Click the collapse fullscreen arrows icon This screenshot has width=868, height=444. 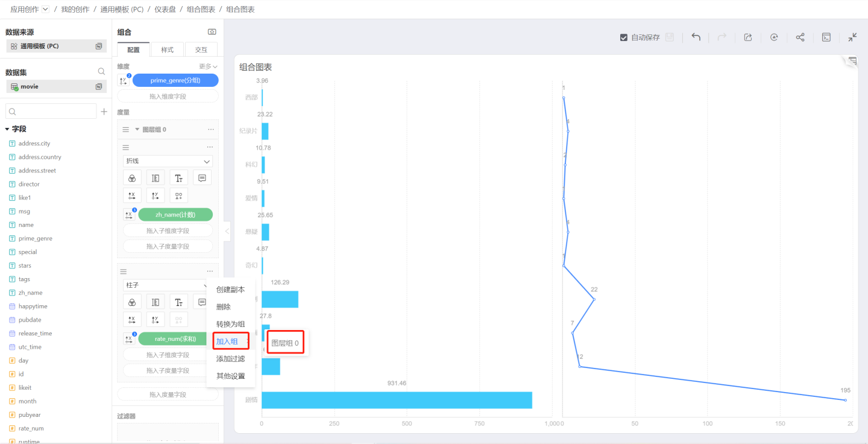852,37
